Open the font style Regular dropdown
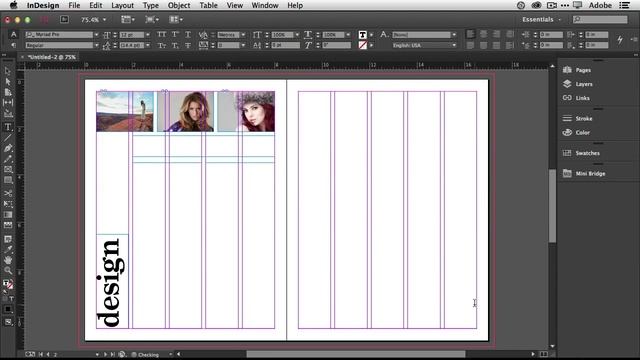Screen dimensions: 640x360 tap(96, 45)
